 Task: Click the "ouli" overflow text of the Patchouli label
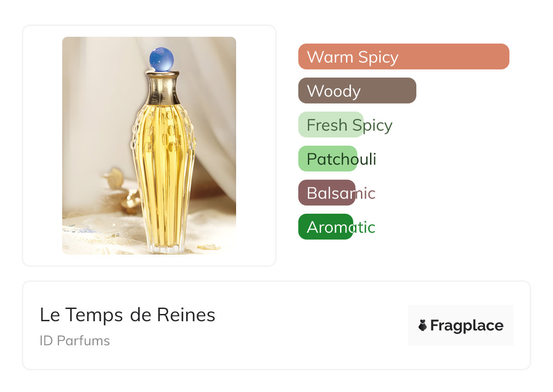[367, 159]
